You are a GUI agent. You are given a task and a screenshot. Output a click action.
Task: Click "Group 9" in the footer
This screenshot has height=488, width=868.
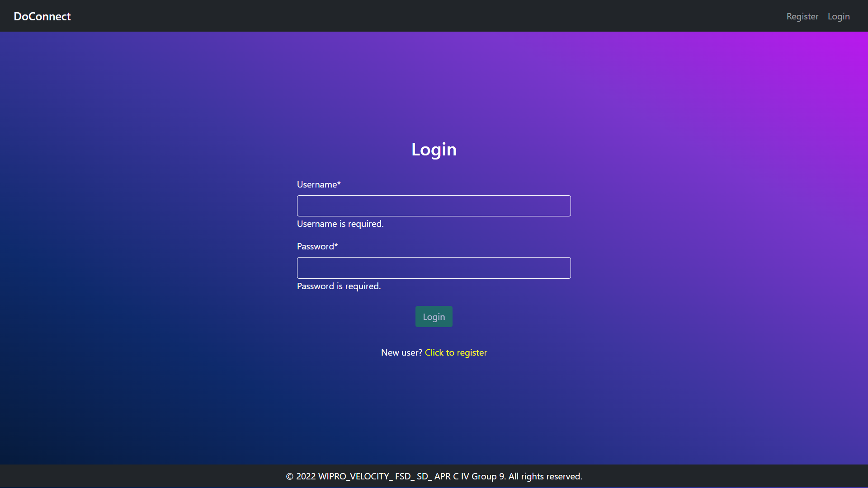[x=488, y=476]
